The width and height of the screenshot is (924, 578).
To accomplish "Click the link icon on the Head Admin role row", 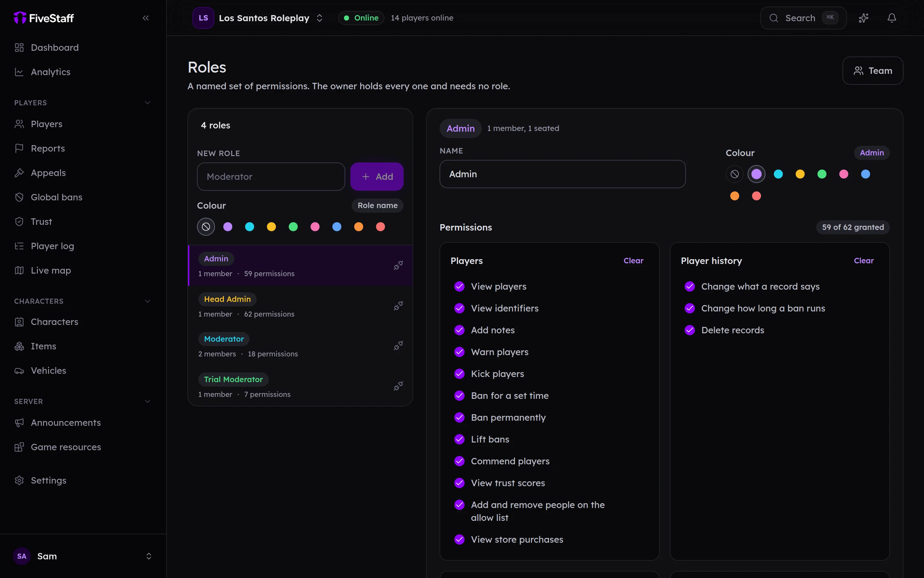I will [398, 306].
